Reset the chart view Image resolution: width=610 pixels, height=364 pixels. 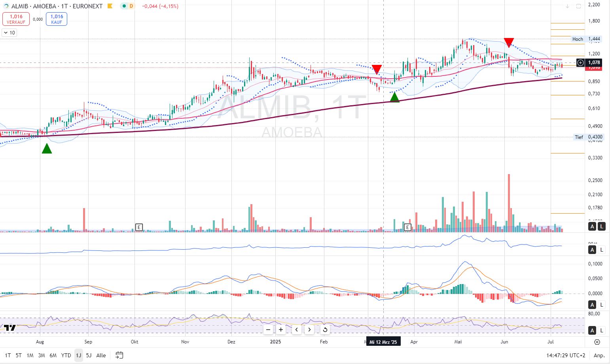tap(325, 330)
